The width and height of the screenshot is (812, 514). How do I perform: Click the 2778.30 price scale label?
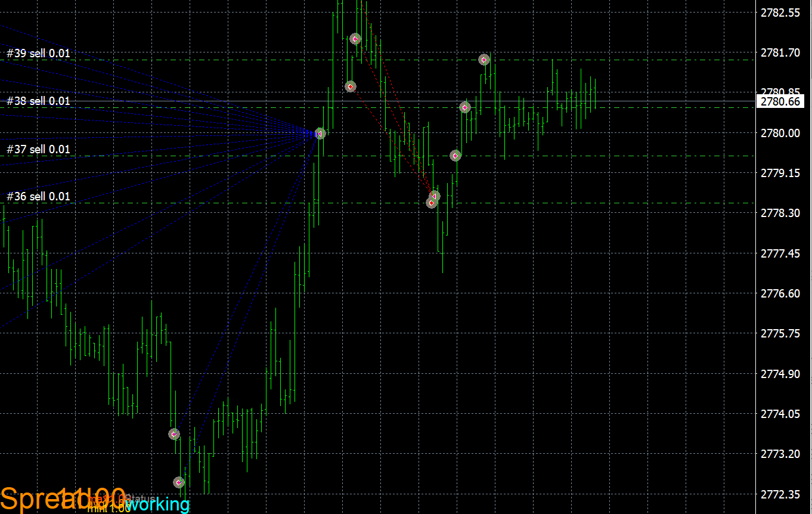click(x=780, y=213)
